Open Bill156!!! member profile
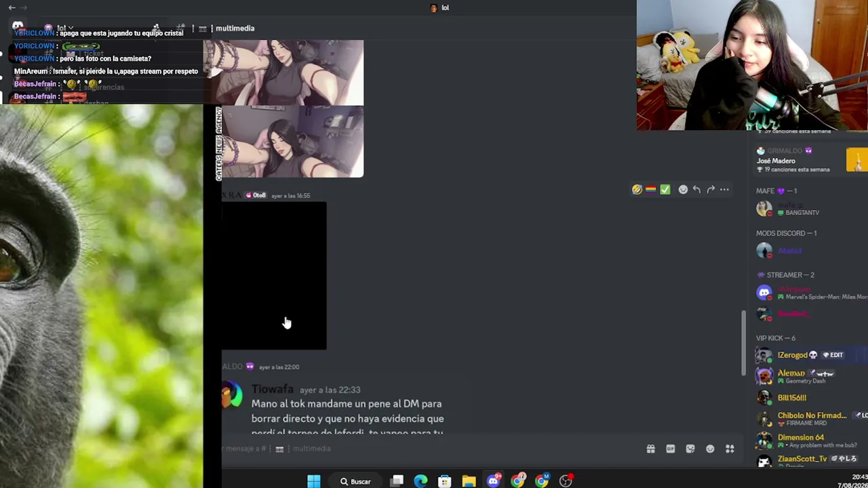Viewport: 868px width, 488px height. point(810,398)
